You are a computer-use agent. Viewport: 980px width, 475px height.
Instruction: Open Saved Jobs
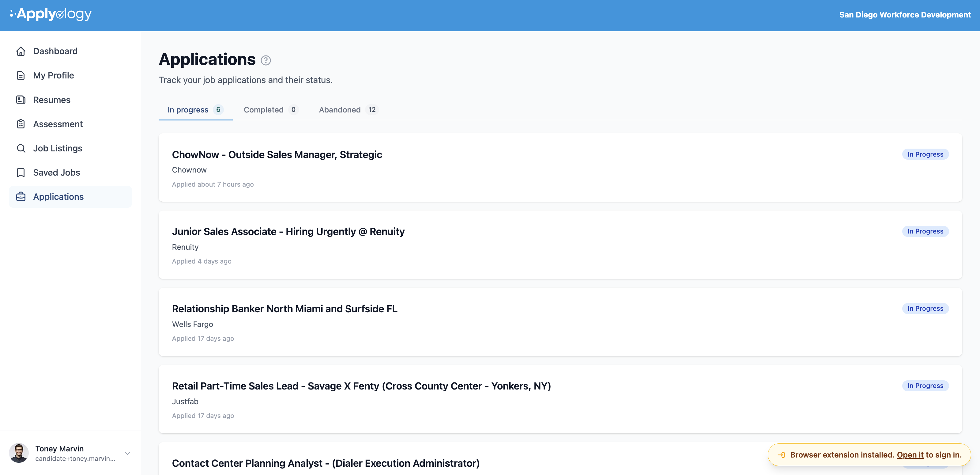[x=70, y=173]
